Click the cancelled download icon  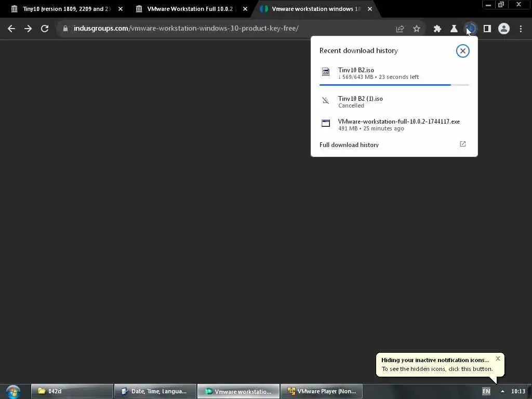coord(326,100)
